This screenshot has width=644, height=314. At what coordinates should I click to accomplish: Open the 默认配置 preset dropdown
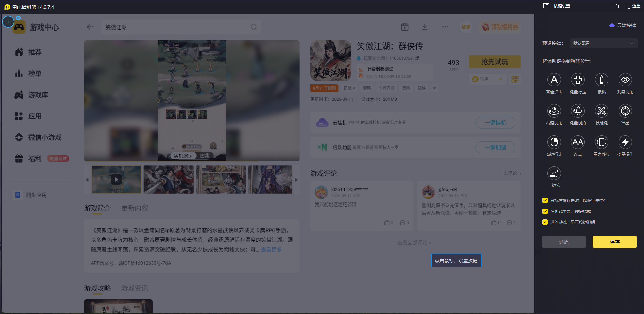[604, 43]
